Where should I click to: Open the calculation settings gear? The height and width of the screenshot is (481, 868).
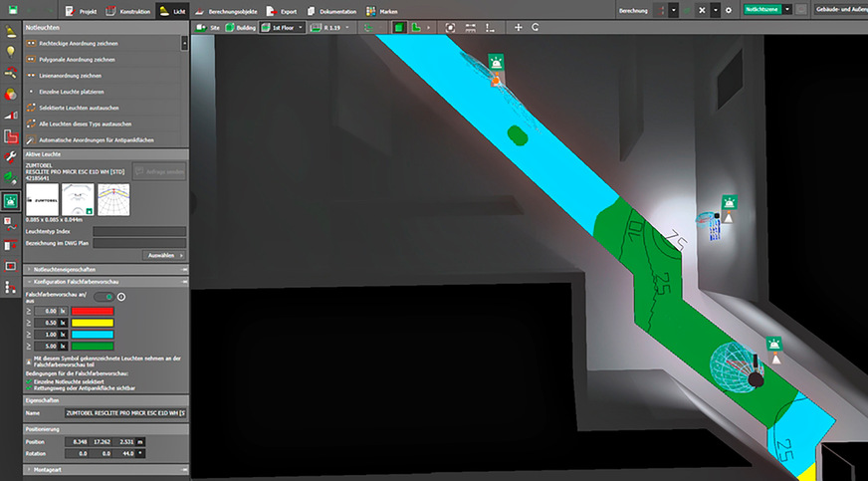tap(729, 9)
